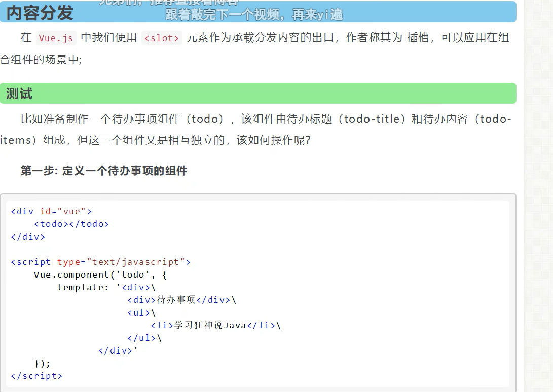Click the 测试 section heading
The width and height of the screenshot is (553, 392).
19,94
